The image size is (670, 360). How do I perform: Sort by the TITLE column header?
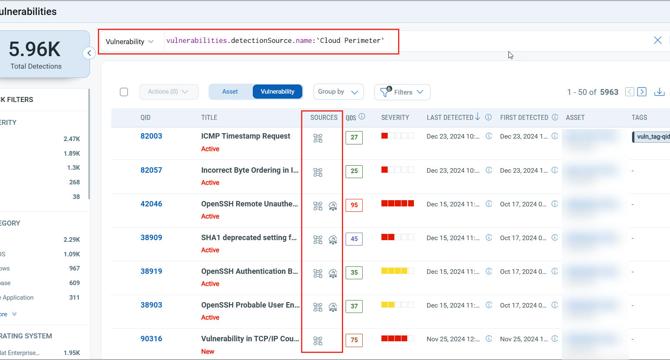pyautogui.click(x=209, y=117)
